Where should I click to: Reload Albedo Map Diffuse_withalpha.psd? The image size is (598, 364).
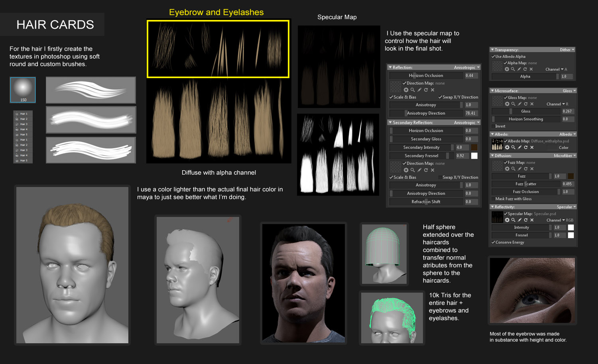[525, 147]
